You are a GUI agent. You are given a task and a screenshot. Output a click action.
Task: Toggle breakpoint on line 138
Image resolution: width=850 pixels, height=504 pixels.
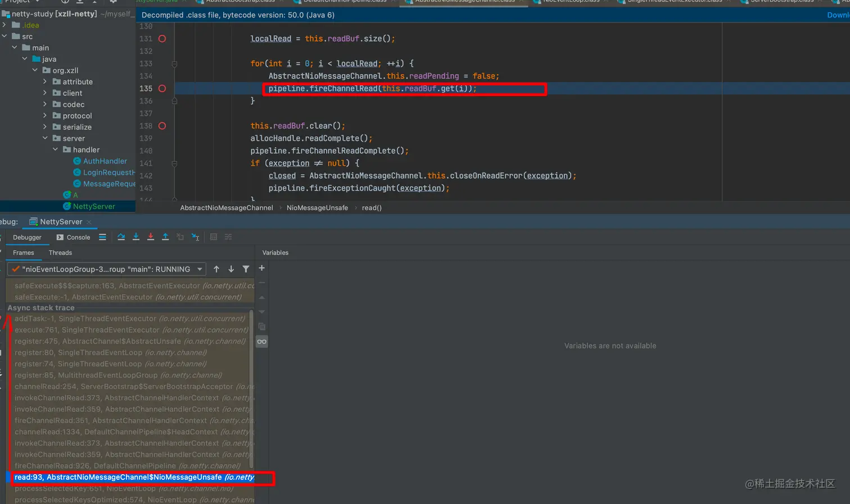tap(162, 126)
